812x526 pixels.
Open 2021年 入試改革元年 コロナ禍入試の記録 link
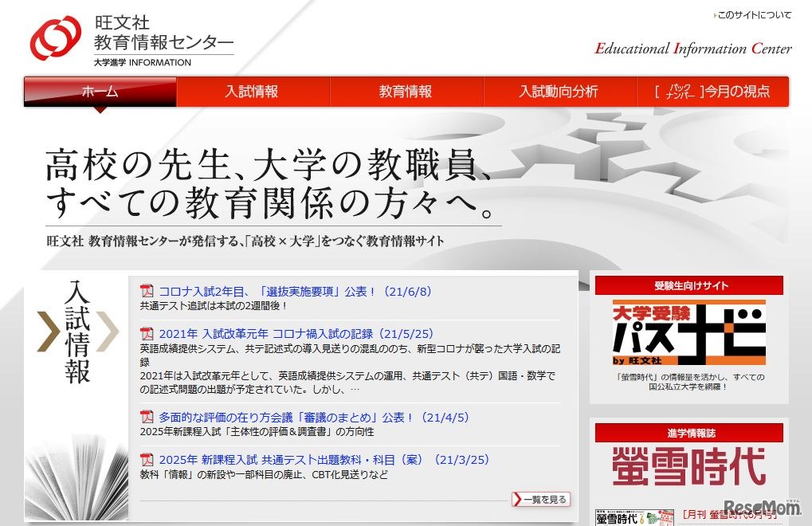tap(296, 334)
